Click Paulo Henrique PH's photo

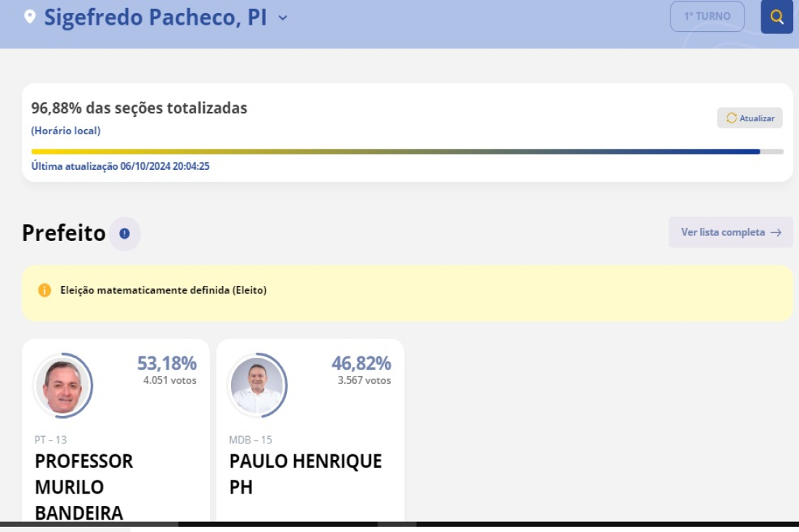pos(257,385)
